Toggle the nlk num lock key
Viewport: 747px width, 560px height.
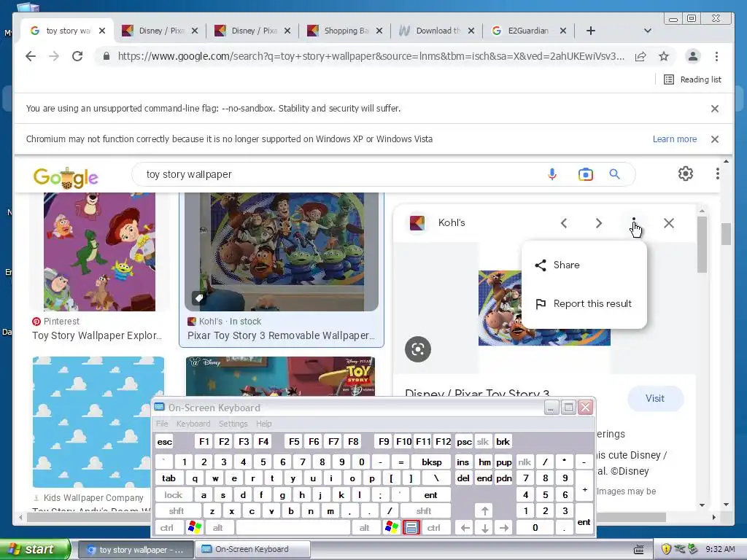pyautogui.click(x=525, y=462)
